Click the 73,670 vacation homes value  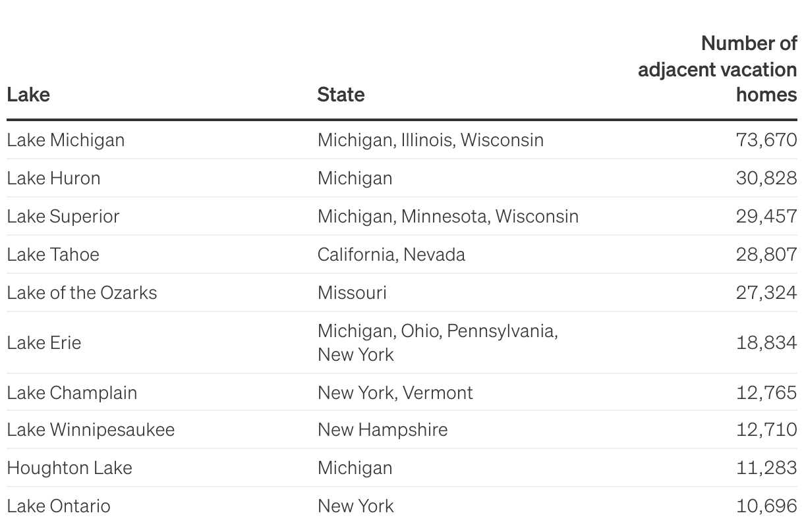point(766,140)
